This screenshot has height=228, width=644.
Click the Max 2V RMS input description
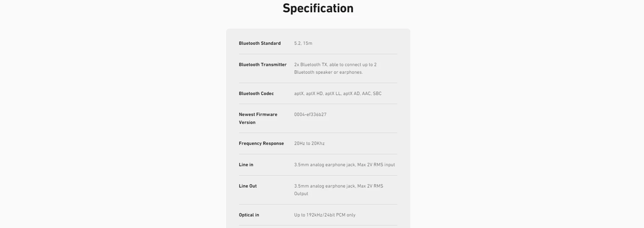click(376, 165)
